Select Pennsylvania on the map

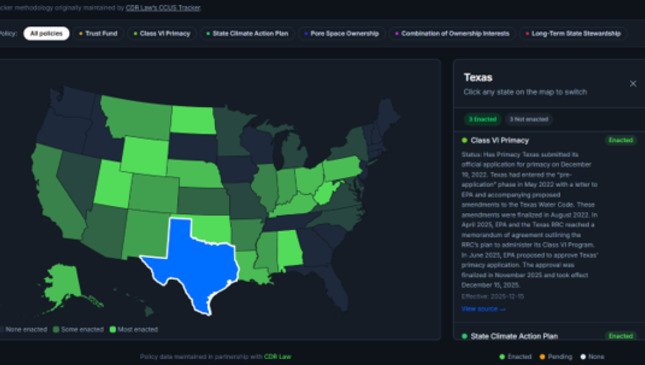pyautogui.click(x=342, y=169)
